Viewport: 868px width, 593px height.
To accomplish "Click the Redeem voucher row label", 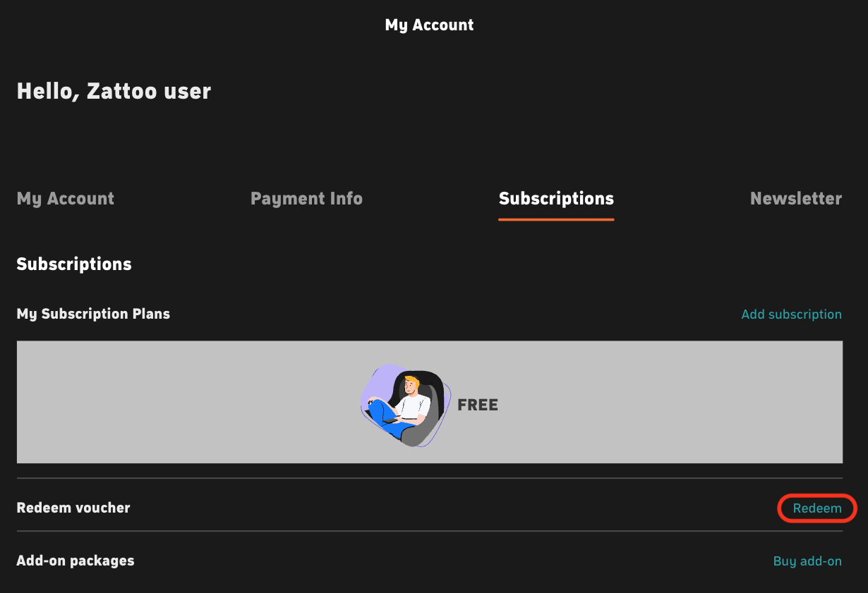I will click(x=73, y=508).
